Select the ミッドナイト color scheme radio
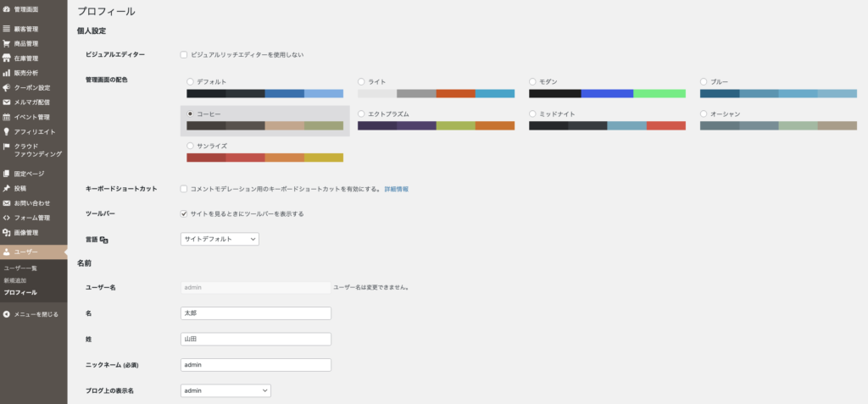The height and width of the screenshot is (404, 868). click(532, 113)
